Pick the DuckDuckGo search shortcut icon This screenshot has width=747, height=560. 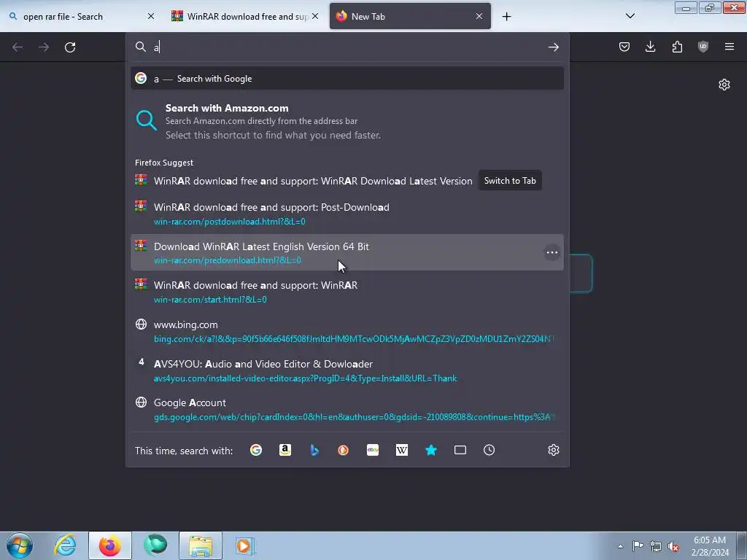pyautogui.click(x=344, y=450)
